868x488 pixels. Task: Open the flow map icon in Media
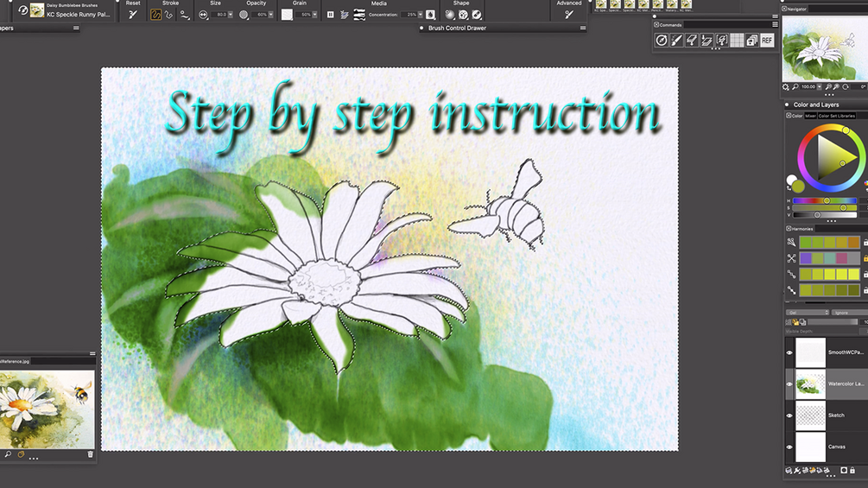click(x=359, y=15)
